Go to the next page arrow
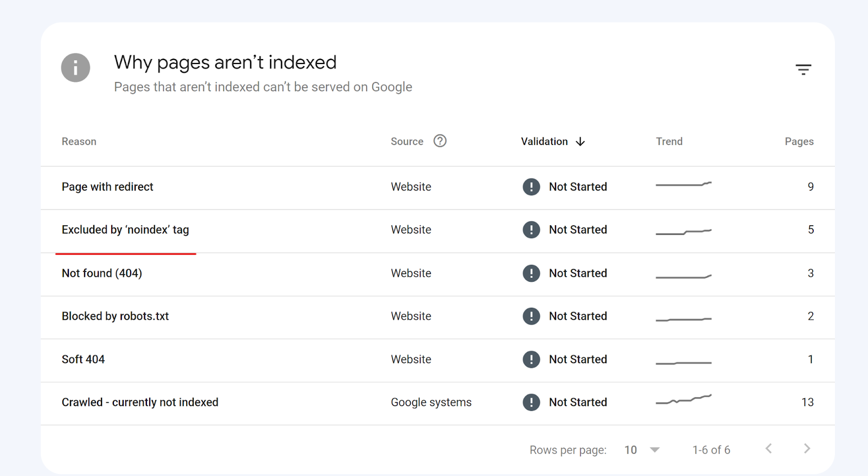Viewport: 868px width, 476px height. pyautogui.click(x=807, y=449)
